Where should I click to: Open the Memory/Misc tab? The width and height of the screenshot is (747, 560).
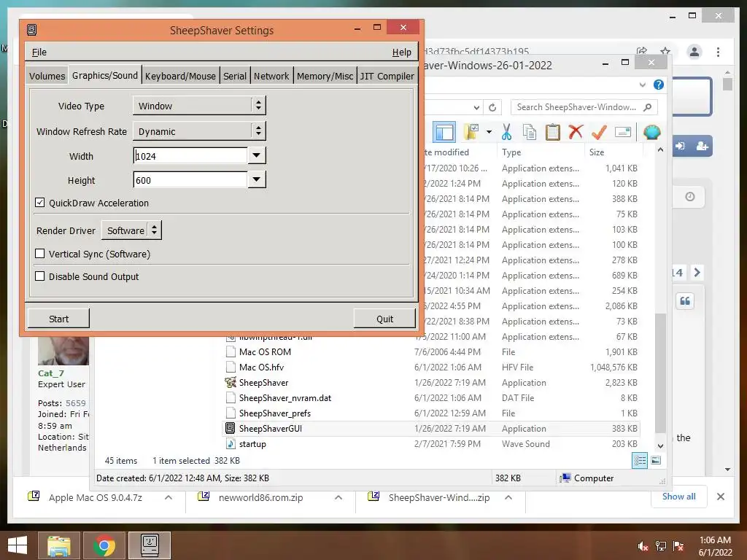(325, 76)
